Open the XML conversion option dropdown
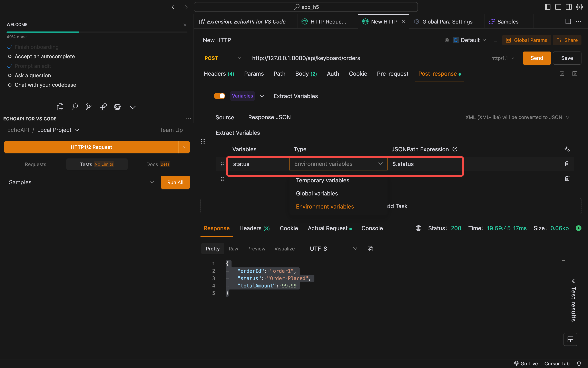Image resolution: width=588 pixels, height=368 pixels. (517, 117)
